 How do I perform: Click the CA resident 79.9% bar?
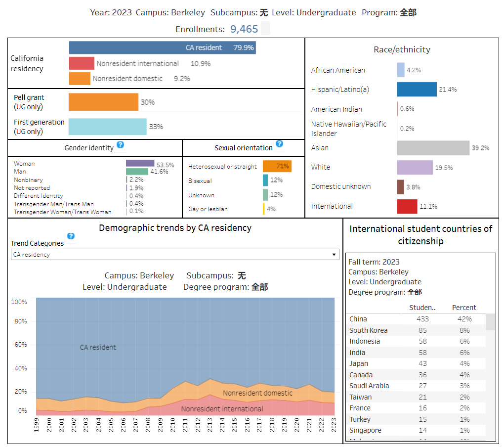click(x=163, y=47)
